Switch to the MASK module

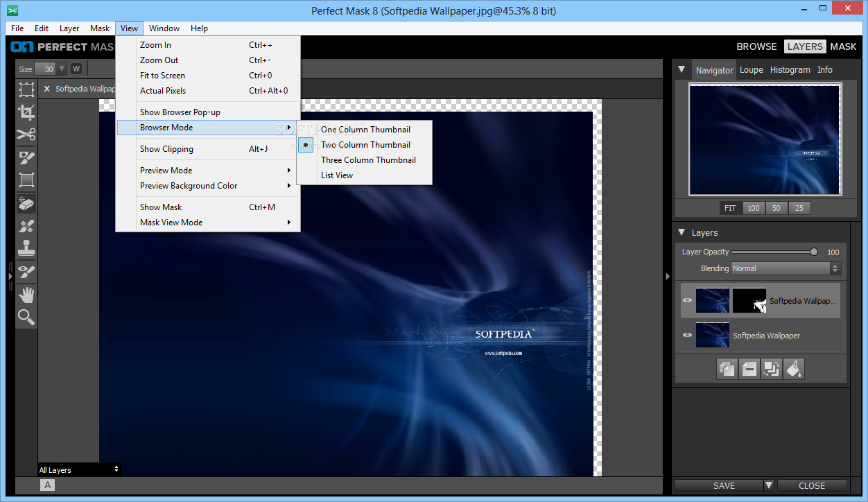843,46
